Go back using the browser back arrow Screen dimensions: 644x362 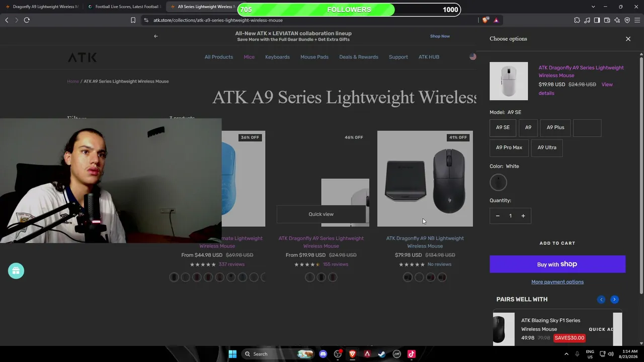click(x=7, y=20)
